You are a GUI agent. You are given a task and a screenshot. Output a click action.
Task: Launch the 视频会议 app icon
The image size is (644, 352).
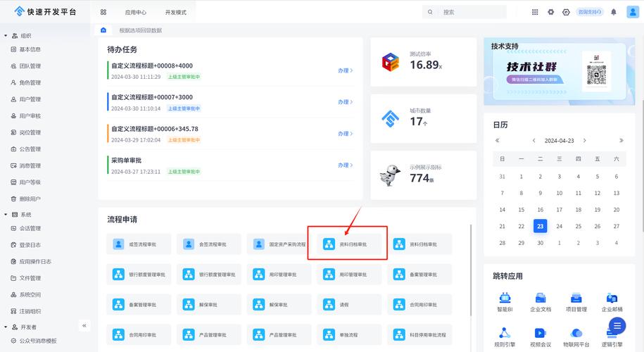point(540,333)
